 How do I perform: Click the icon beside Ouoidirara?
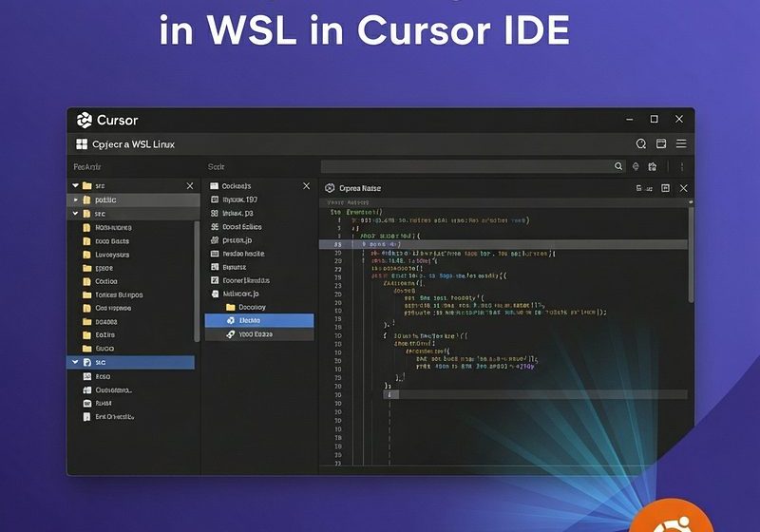87,389
